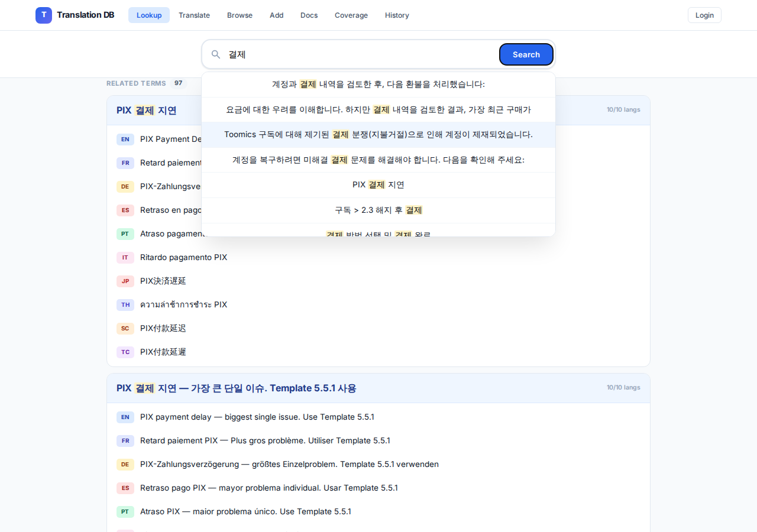Select the EN language badge for PIX Payment Delay
The width and height of the screenshot is (757, 532).
(x=125, y=139)
